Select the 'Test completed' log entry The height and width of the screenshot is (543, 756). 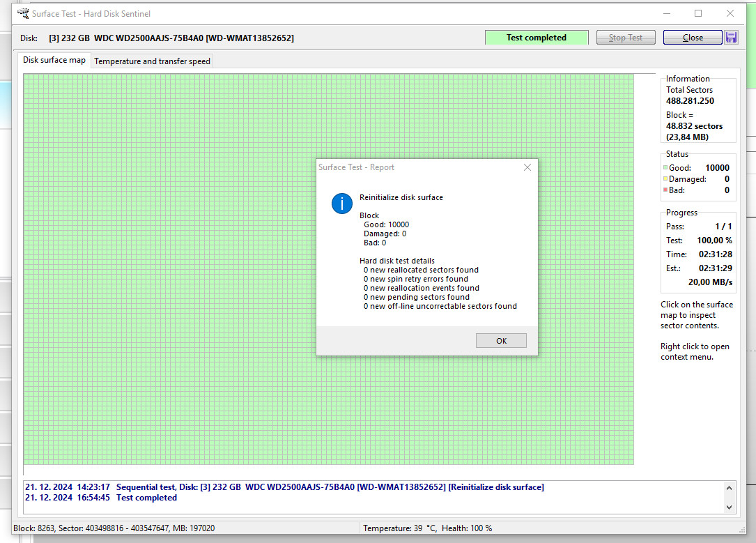(x=146, y=498)
